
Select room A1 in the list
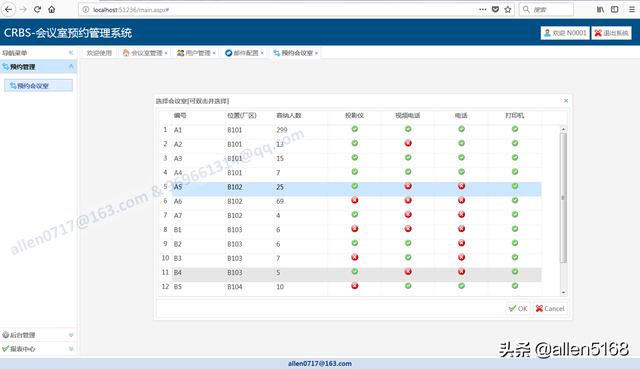click(x=350, y=130)
